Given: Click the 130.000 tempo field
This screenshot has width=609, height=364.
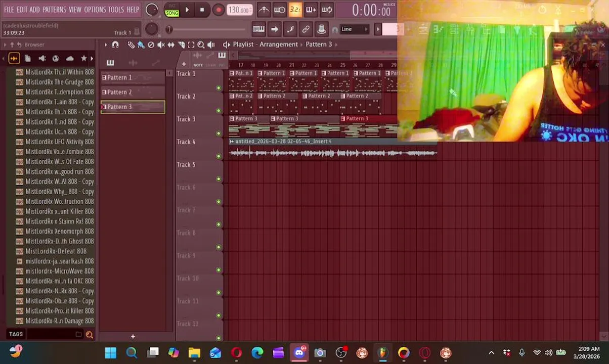Looking at the screenshot, I should click(239, 10).
